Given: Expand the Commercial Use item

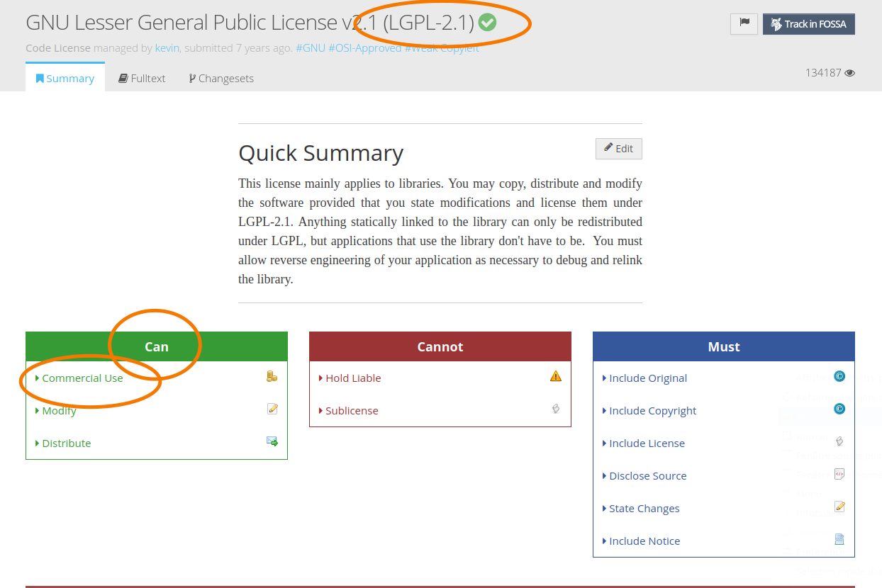Looking at the screenshot, I should [79, 378].
